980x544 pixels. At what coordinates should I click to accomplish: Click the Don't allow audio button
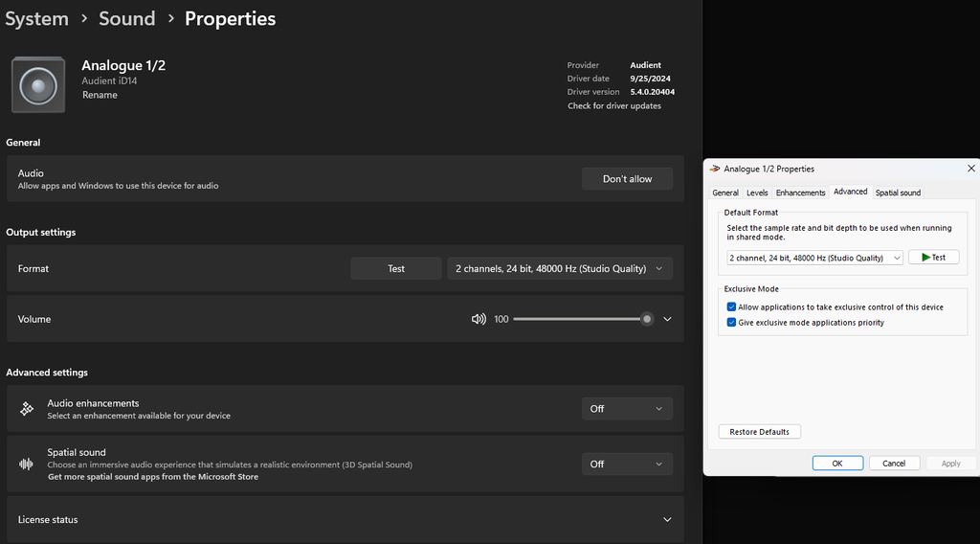point(627,179)
